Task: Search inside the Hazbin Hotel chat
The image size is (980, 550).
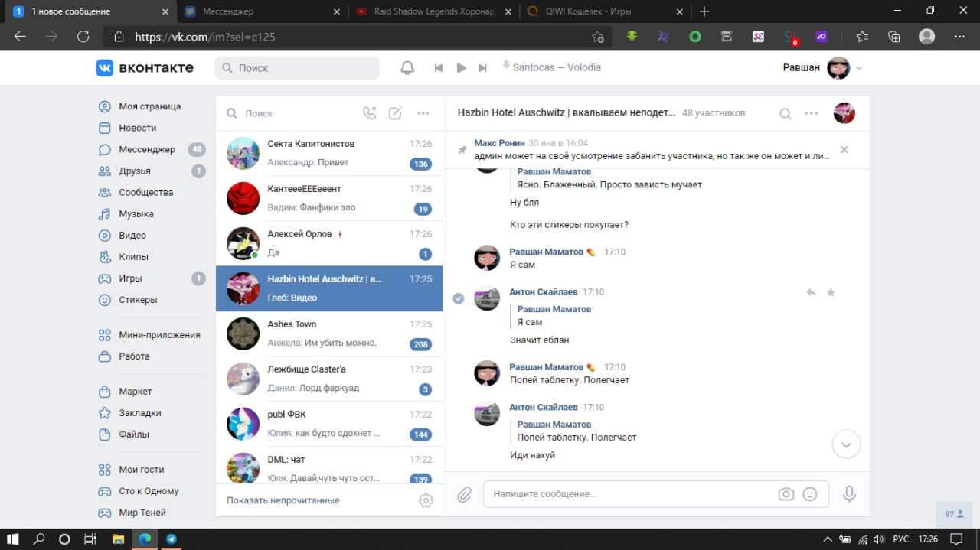Action: click(786, 114)
